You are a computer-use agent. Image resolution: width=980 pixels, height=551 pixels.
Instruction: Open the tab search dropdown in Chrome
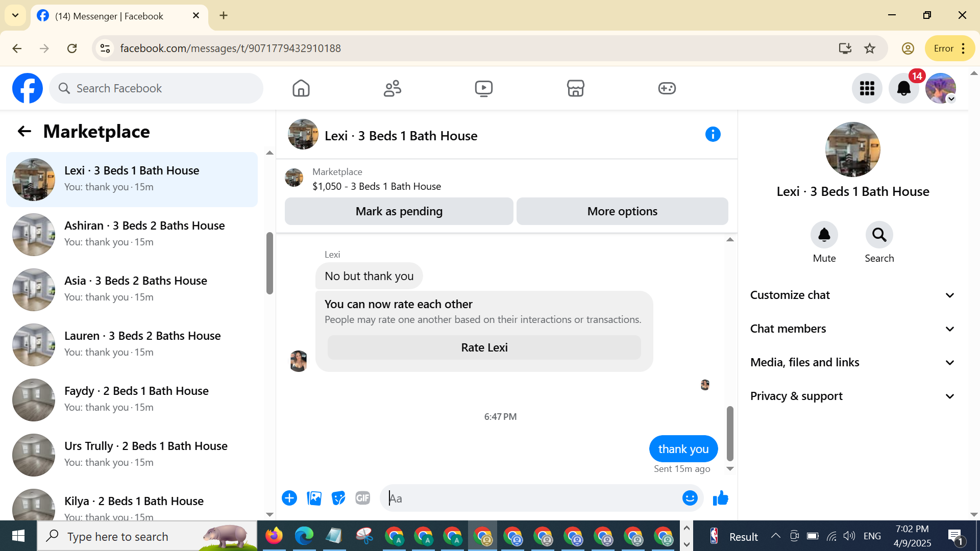point(15,15)
